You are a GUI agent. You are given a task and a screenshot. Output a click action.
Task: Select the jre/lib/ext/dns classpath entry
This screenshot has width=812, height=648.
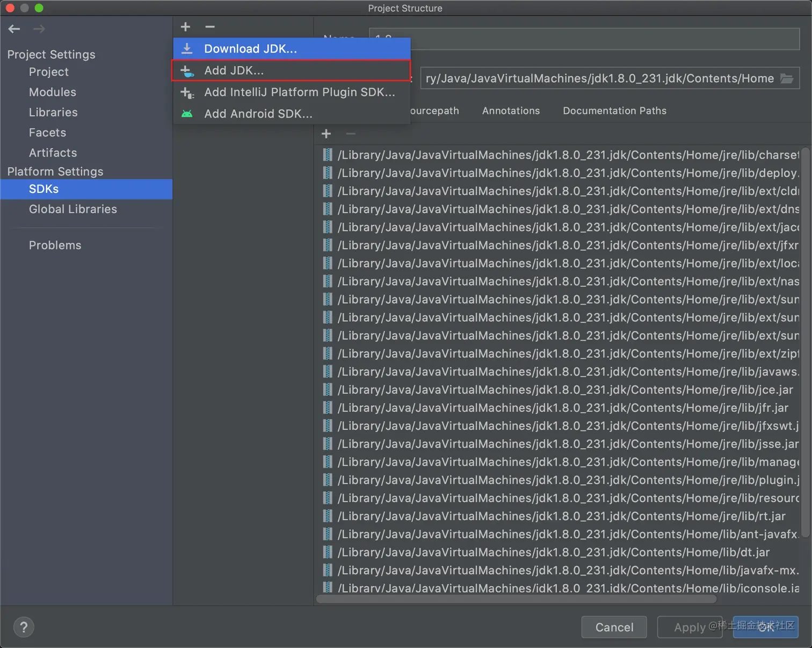(559, 209)
